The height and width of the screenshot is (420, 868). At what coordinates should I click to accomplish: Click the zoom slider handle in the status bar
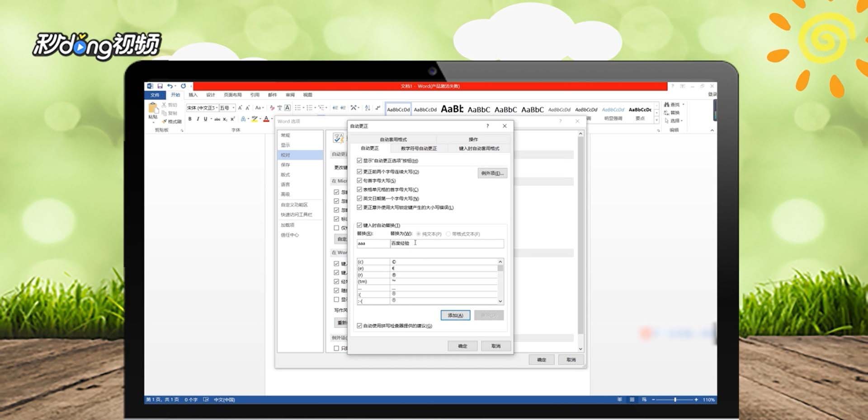click(x=675, y=400)
